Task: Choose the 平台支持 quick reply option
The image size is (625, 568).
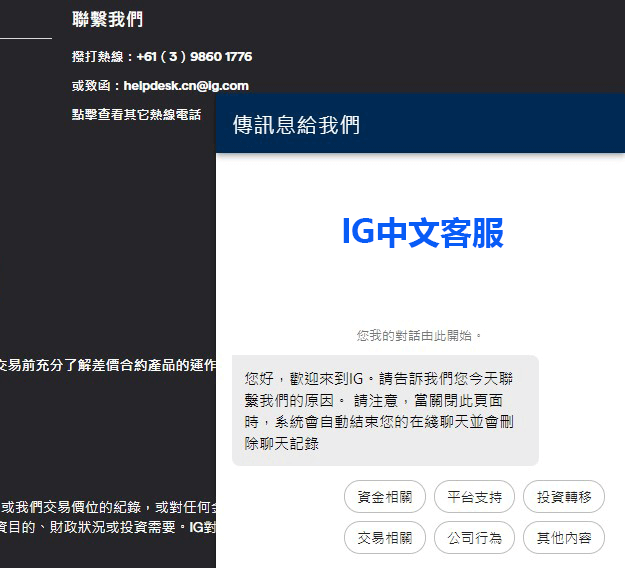Action: pos(475,496)
